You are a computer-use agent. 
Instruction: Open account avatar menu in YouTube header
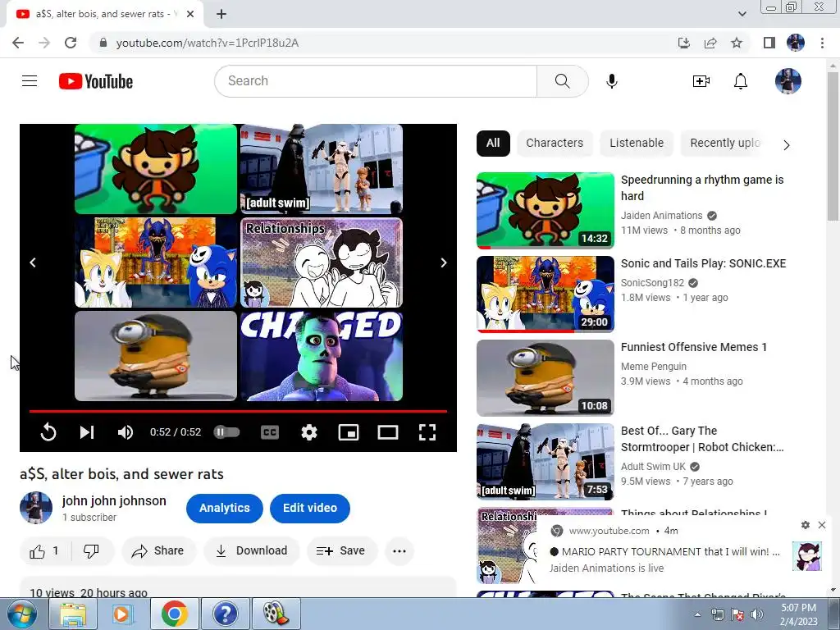(788, 81)
